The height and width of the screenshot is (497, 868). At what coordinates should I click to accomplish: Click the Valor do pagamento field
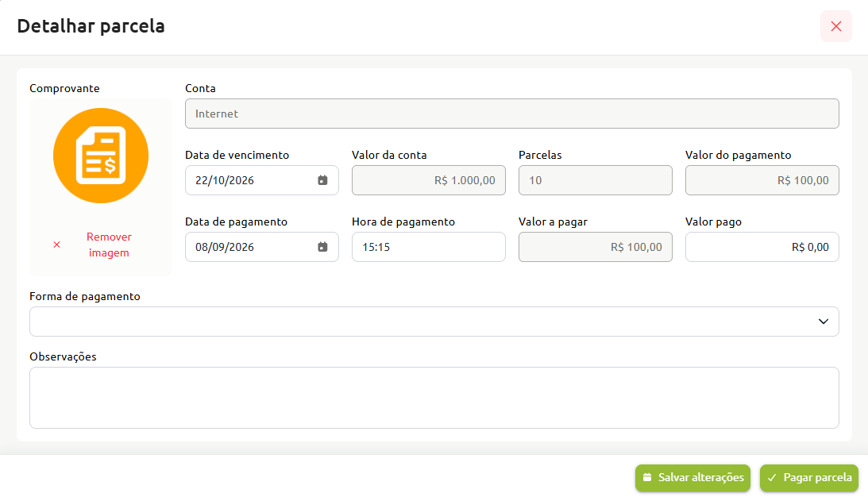762,180
